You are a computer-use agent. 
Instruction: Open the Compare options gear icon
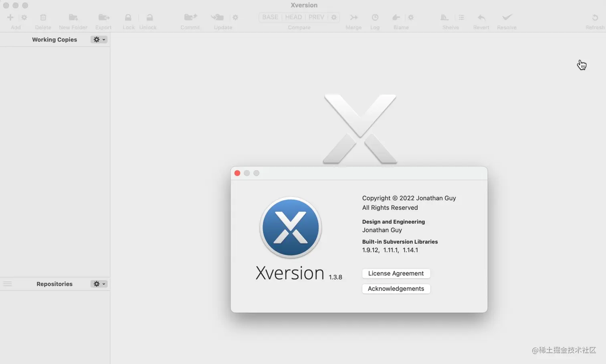pos(334,17)
